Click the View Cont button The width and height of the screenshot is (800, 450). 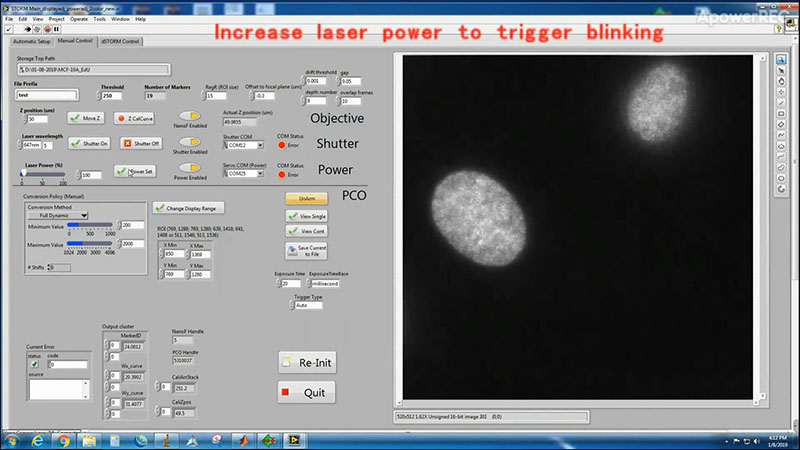coord(307,231)
